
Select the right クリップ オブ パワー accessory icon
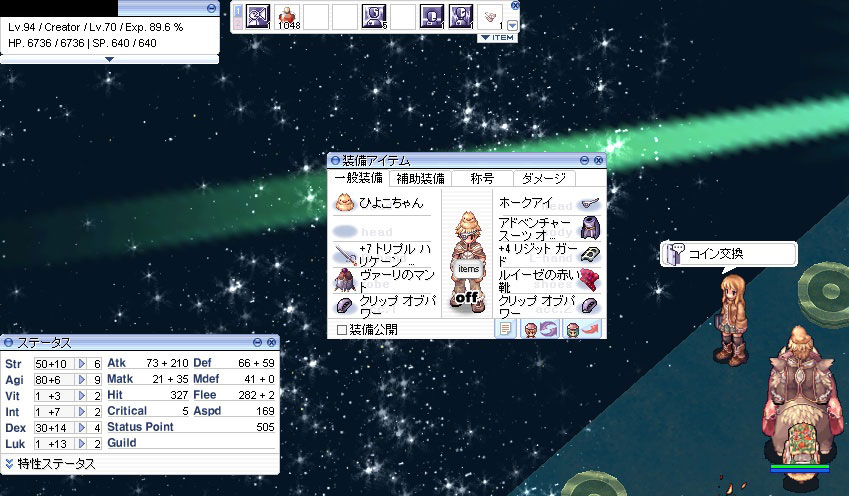pyautogui.click(x=590, y=305)
